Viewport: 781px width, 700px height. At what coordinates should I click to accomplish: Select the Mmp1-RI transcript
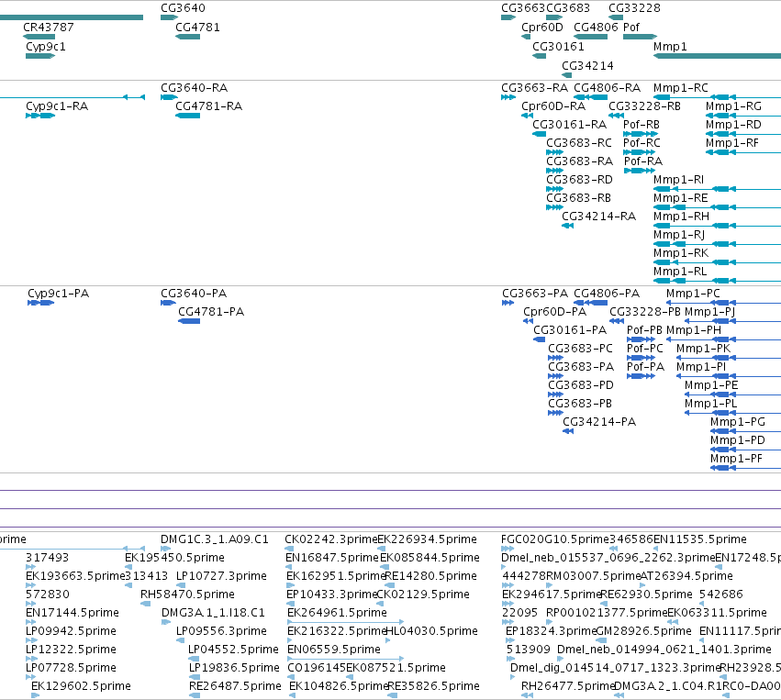coord(718,189)
